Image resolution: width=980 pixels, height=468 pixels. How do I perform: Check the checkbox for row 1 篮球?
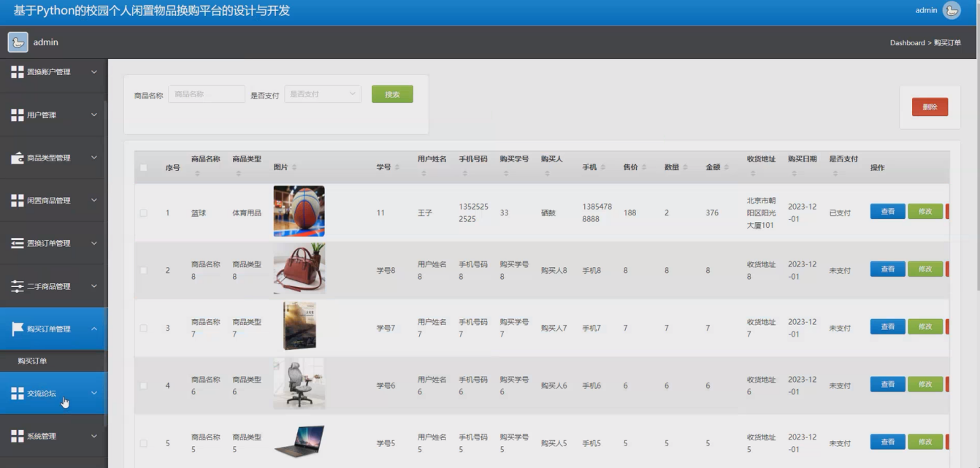tap(144, 212)
